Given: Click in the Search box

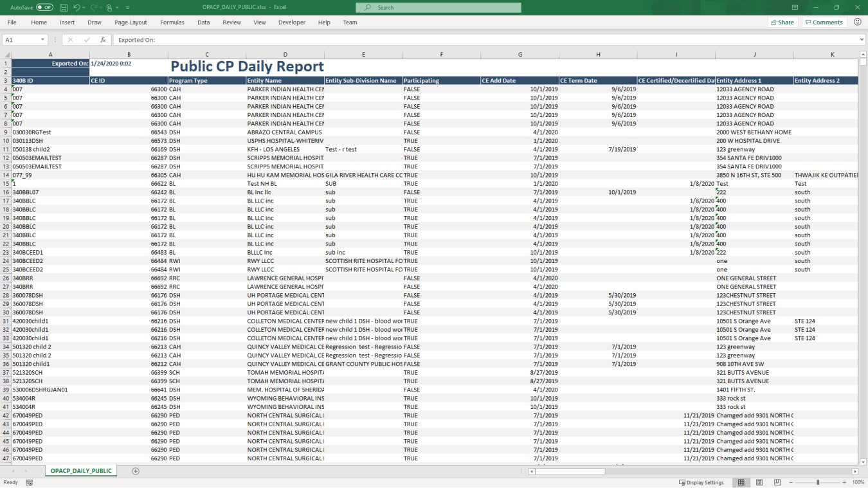Looking at the screenshot, I should click(x=439, y=8).
